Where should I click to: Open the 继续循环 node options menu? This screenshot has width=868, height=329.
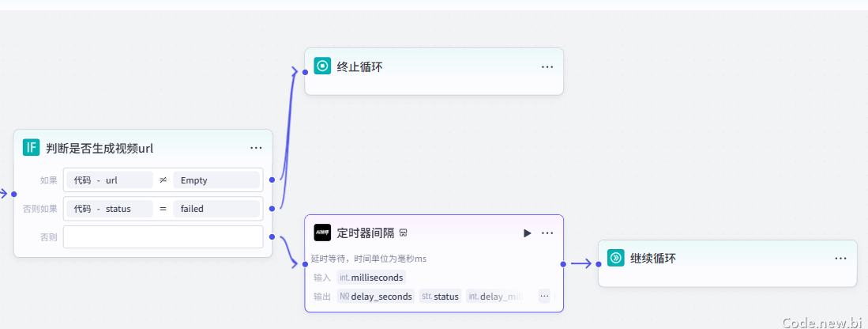pyautogui.click(x=840, y=258)
